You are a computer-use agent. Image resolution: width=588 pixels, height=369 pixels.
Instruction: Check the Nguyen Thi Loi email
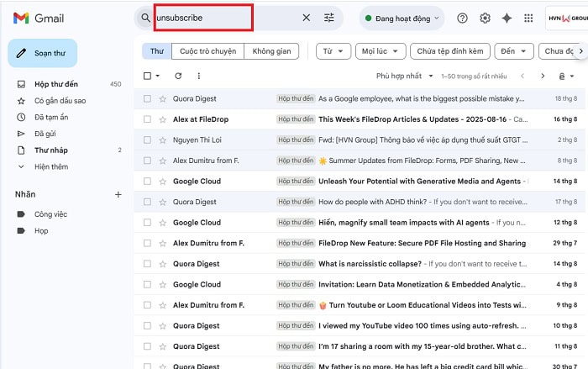(147, 140)
